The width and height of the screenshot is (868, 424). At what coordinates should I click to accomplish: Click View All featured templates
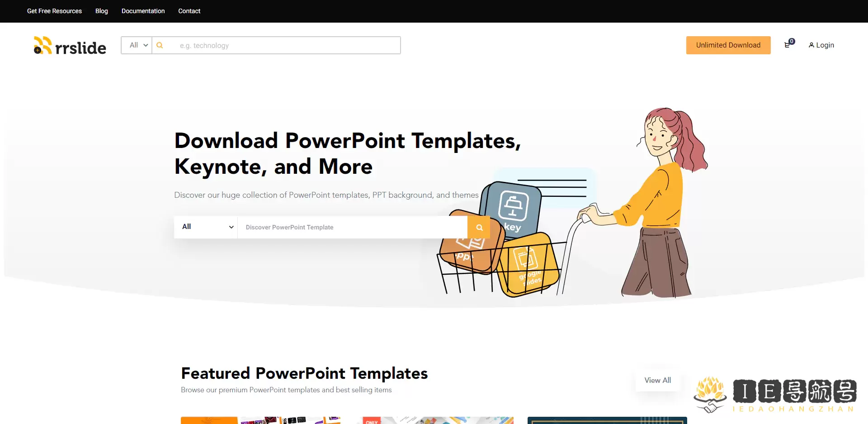click(x=658, y=380)
